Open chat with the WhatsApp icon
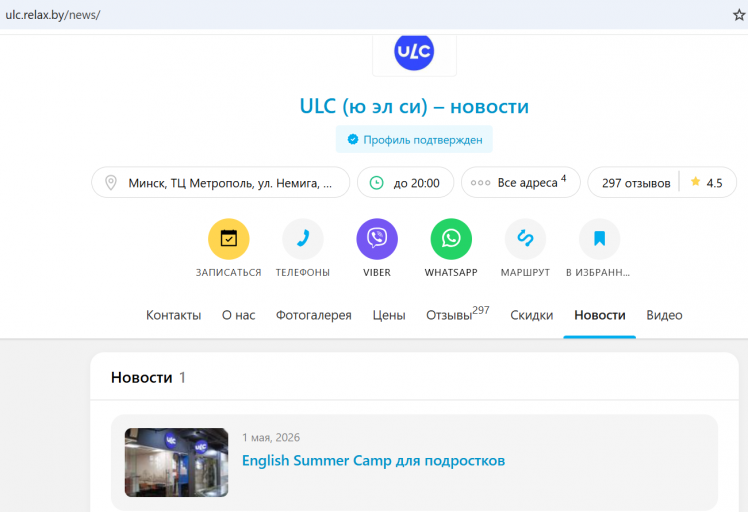 (x=451, y=239)
